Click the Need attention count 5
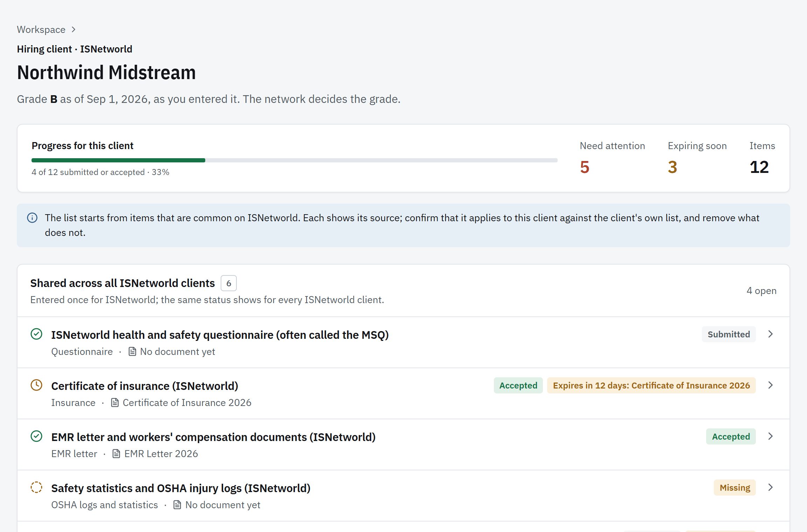Image resolution: width=807 pixels, height=532 pixels. tap(585, 167)
